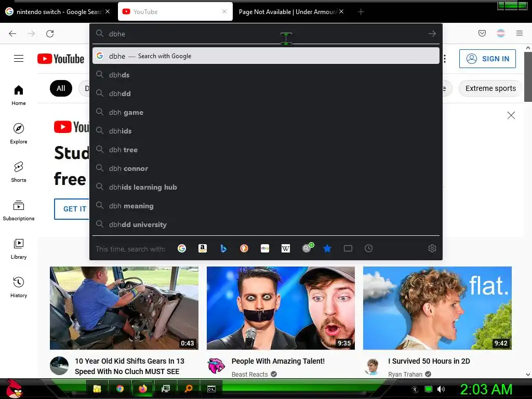Search this time with DuckDuckGo icon
This screenshot has width=532, height=399.
point(244,248)
